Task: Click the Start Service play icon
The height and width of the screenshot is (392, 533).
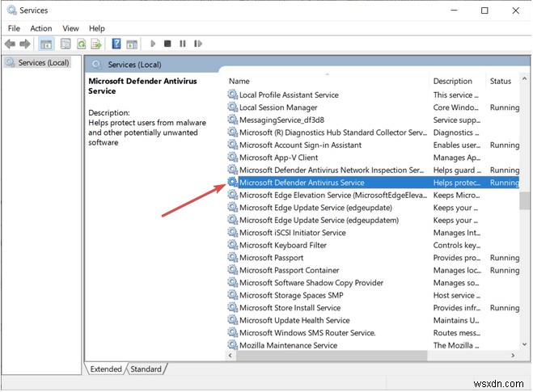Action: coord(153,44)
